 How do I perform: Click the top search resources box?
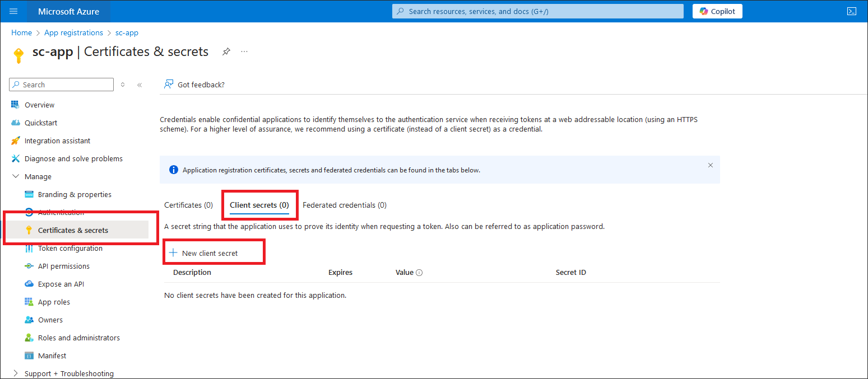537,11
